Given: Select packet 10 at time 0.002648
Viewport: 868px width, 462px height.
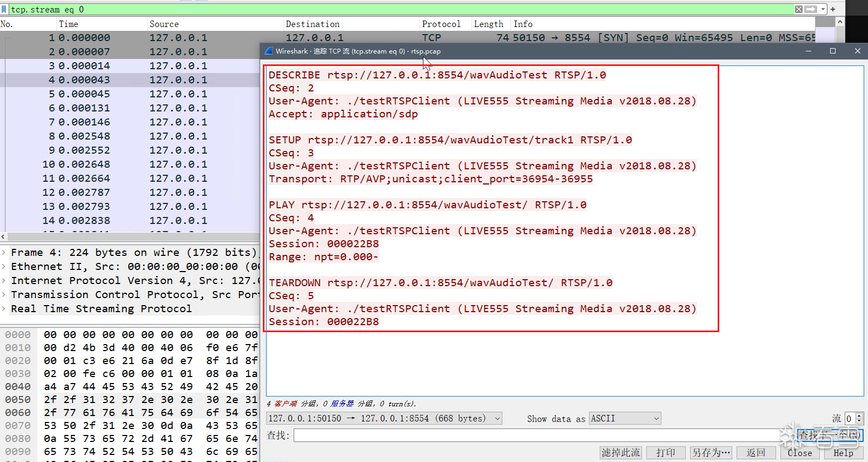Looking at the screenshot, I should (130, 164).
